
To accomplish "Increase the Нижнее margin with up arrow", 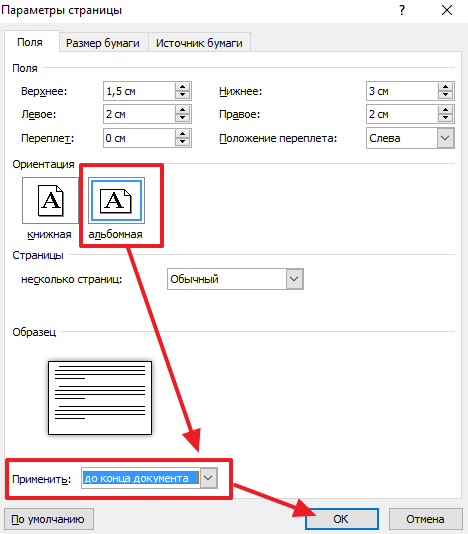I will point(446,87).
